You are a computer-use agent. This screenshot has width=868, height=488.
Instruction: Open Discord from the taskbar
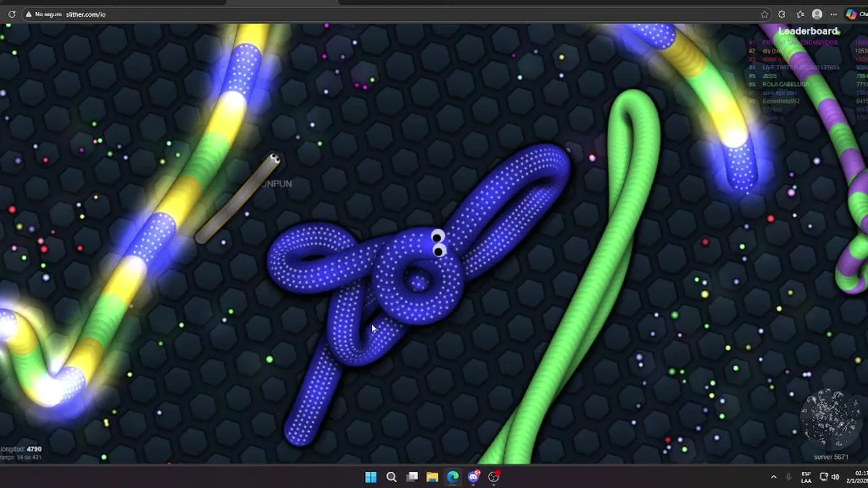[473, 477]
